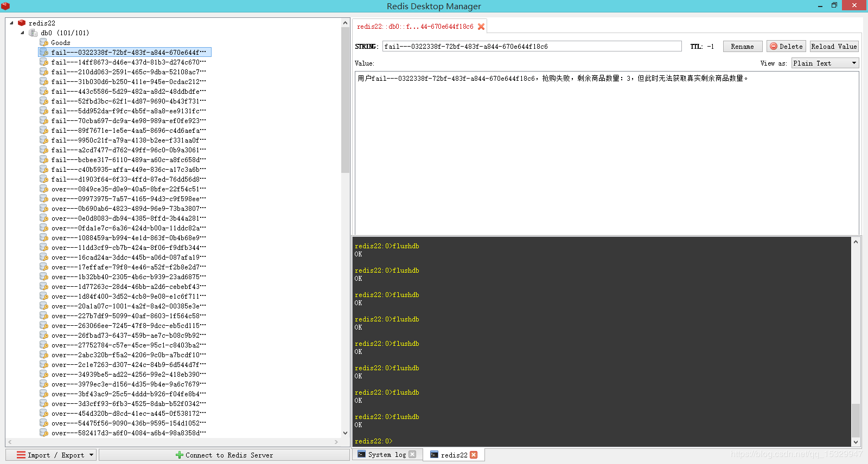Select key over---3979ec3e
Viewport: 868px width, 464px height.
129,384
